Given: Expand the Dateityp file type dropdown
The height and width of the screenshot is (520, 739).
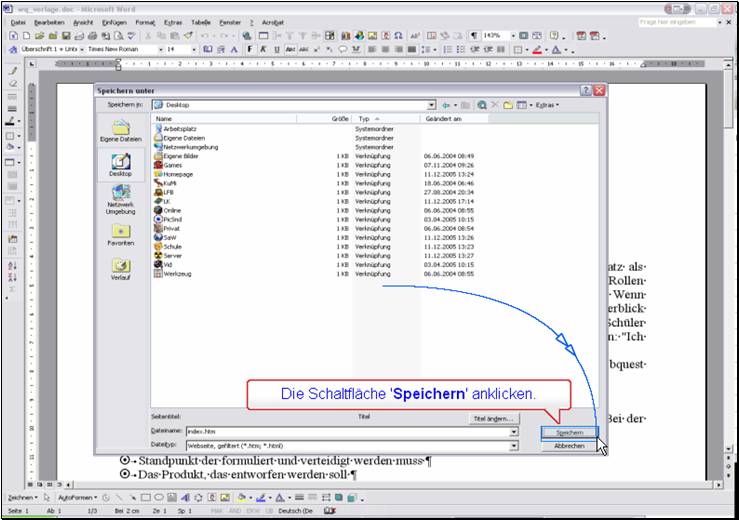Looking at the screenshot, I should 514,445.
